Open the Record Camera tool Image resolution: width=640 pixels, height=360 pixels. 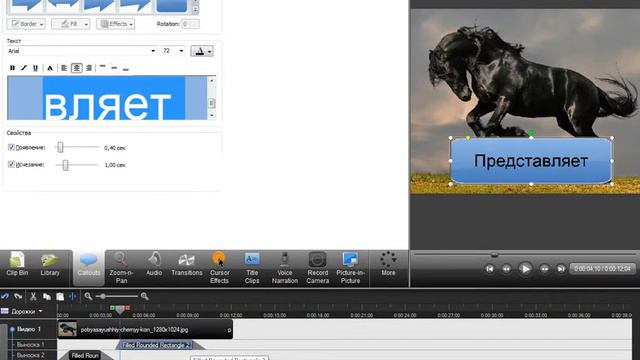[x=318, y=268]
